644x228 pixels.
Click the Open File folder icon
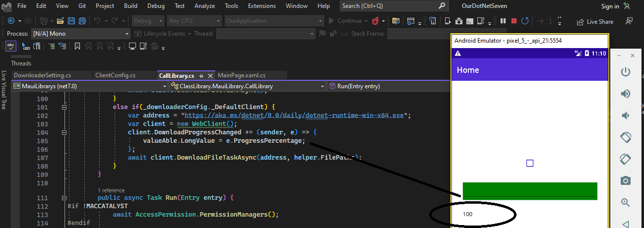pos(61,21)
